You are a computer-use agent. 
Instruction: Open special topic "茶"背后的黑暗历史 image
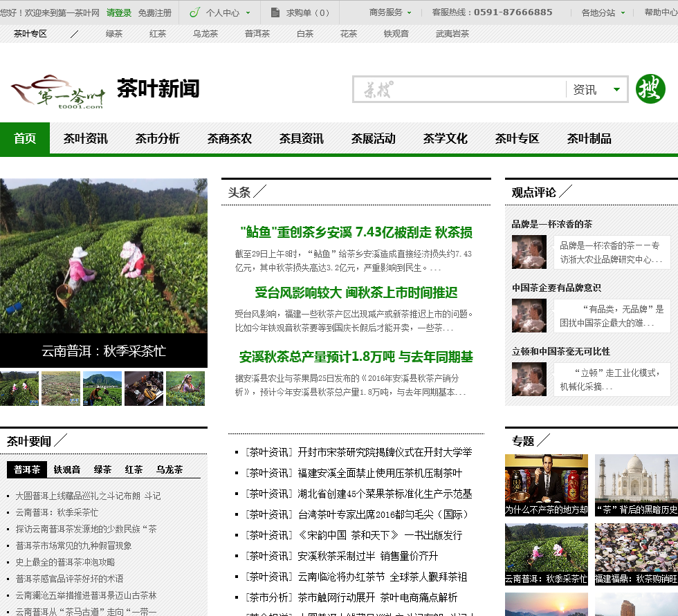pyautogui.click(x=636, y=485)
